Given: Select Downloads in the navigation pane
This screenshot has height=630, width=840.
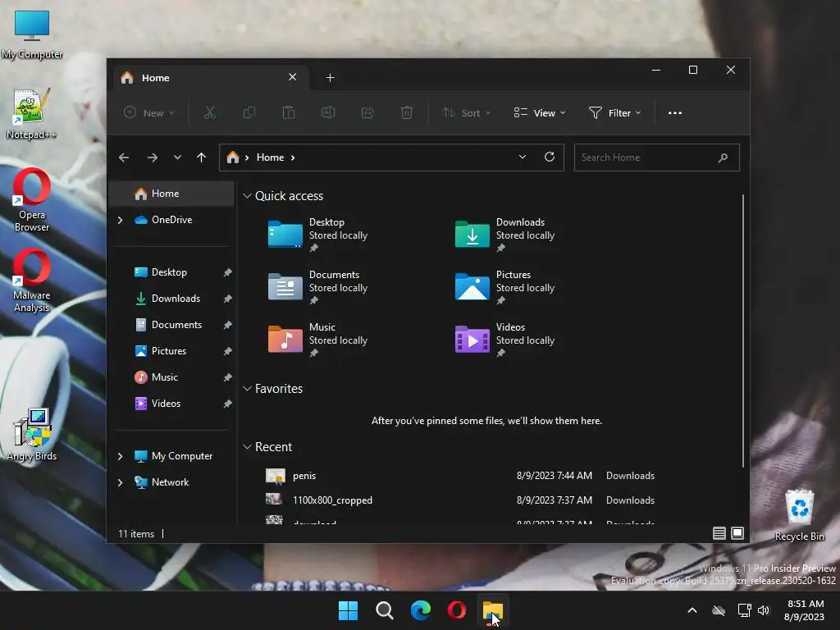Looking at the screenshot, I should coord(172,299).
